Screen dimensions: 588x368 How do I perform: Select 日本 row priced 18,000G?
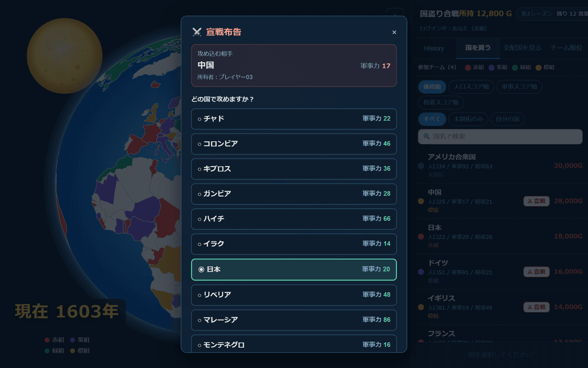click(500, 236)
